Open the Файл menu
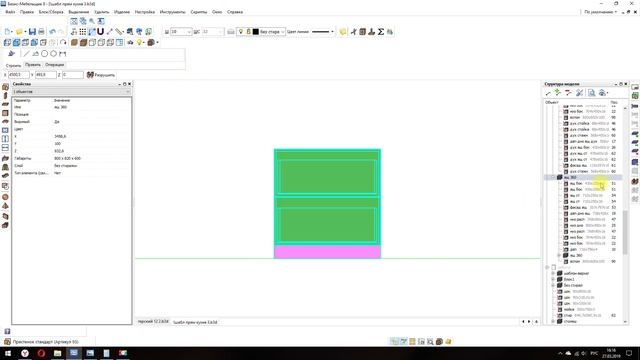Image resolution: width=640 pixels, height=360 pixels. click(10, 12)
